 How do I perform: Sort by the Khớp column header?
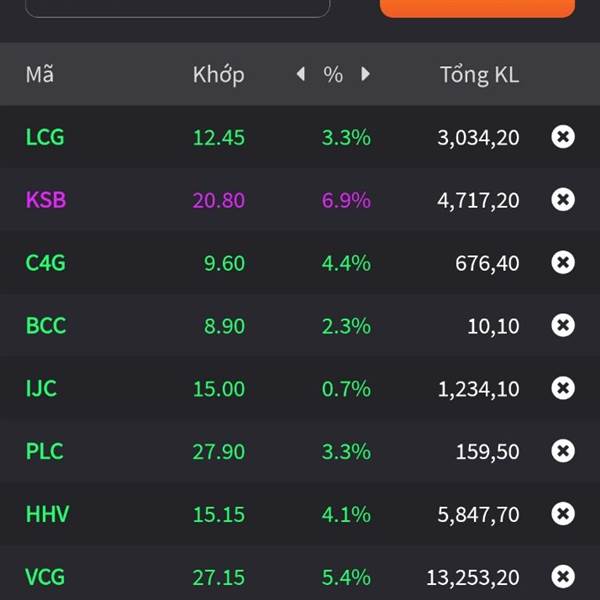click(x=218, y=75)
